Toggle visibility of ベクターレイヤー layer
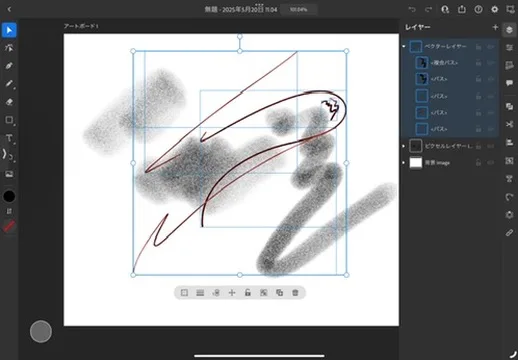Viewport: 518px width, 360px height. click(491, 47)
